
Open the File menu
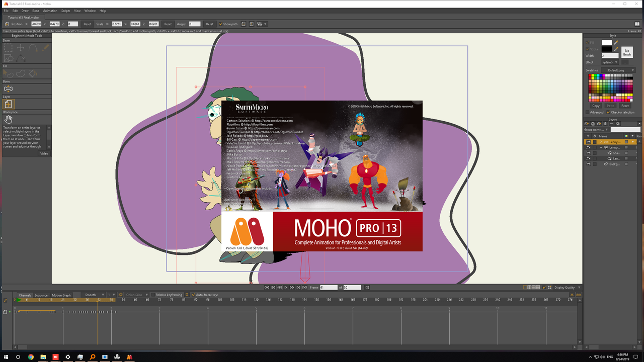(x=6, y=11)
